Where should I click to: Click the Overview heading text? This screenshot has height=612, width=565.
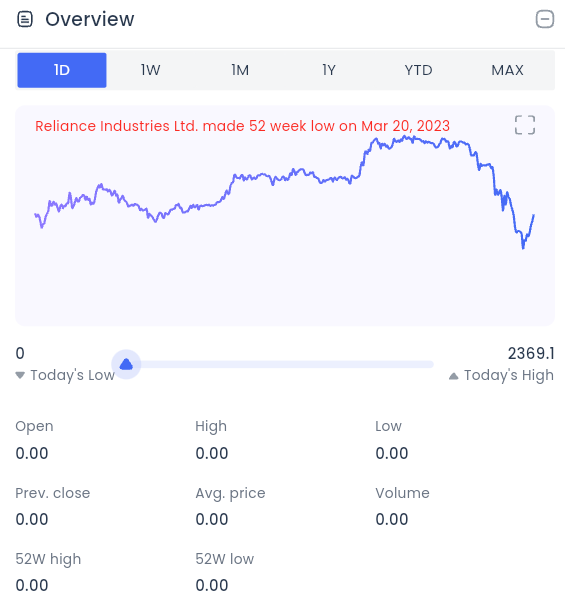(90, 19)
